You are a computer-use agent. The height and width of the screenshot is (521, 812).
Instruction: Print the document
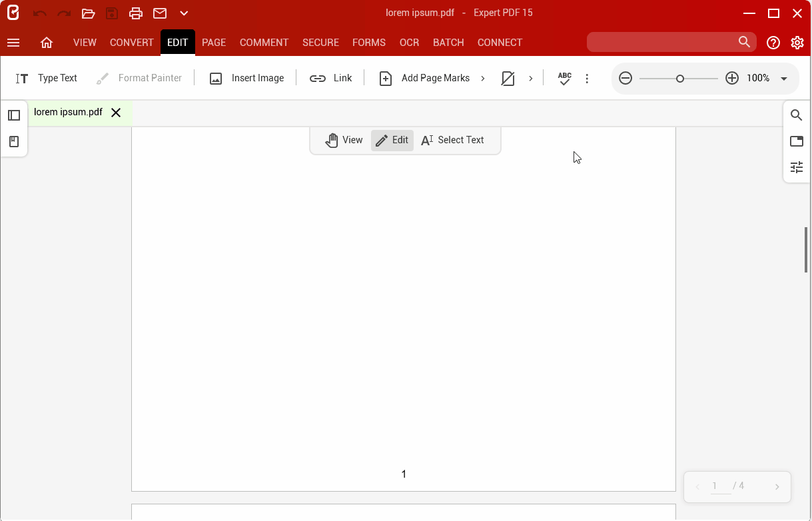coord(136,13)
